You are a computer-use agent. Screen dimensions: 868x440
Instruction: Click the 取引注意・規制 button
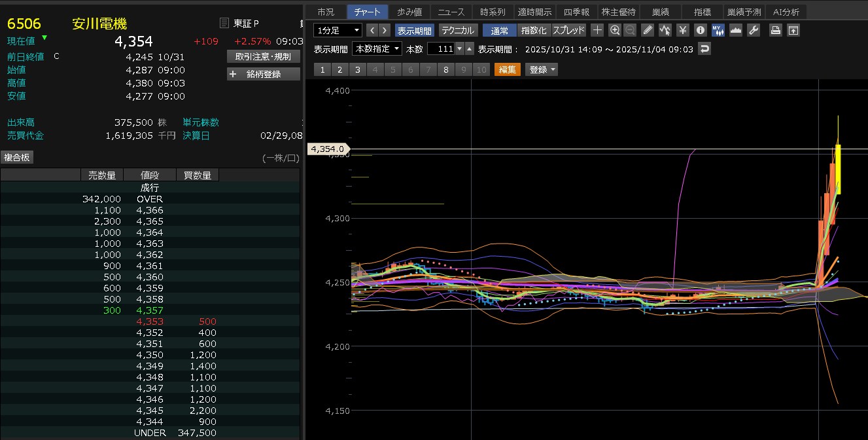[263, 56]
